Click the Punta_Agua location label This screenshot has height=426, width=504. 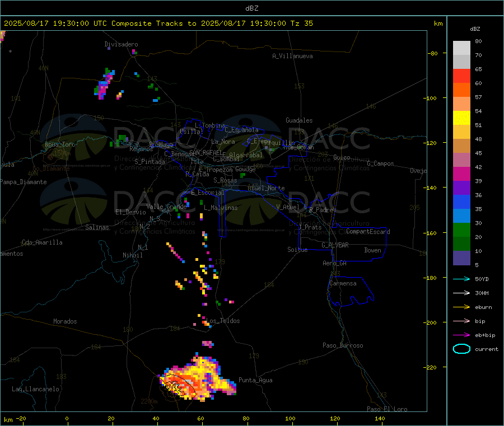(255, 380)
